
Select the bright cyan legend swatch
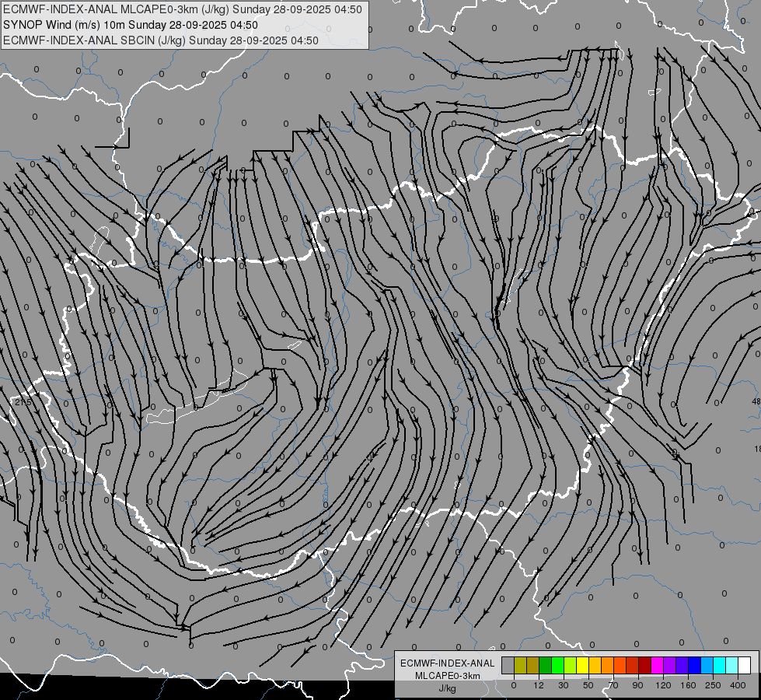coord(719,665)
